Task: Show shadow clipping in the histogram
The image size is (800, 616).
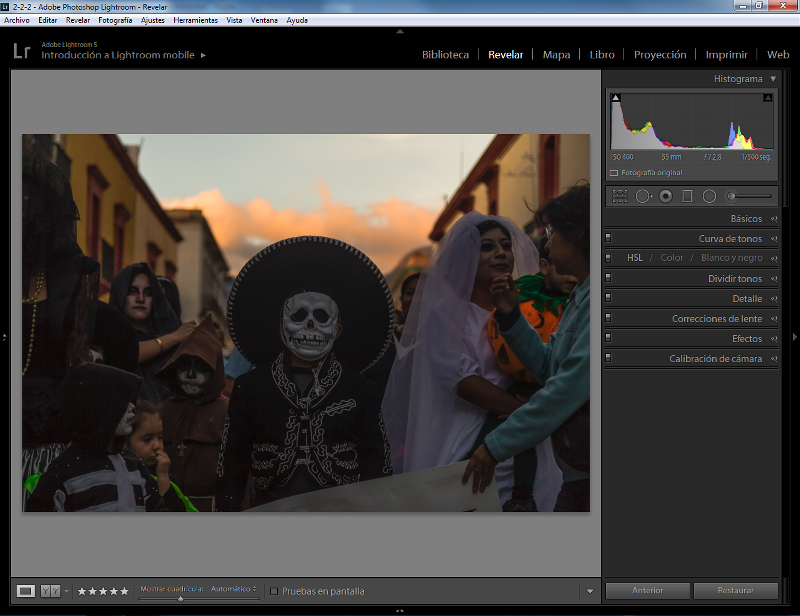Action: click(x=616, y=97)
